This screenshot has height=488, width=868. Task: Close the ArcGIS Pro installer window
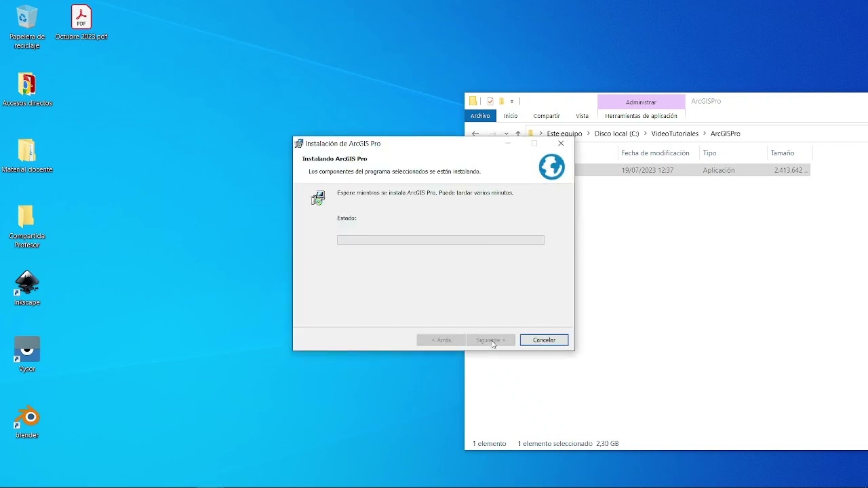(x=561, y=144)
